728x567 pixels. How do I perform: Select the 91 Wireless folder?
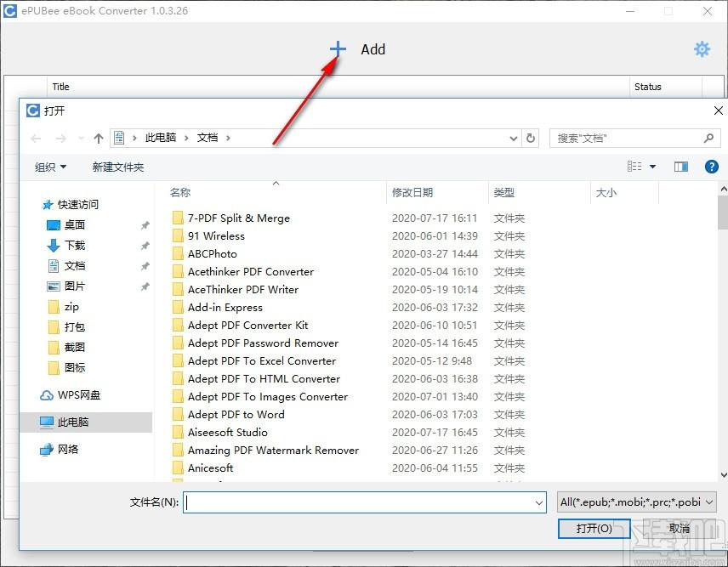[216, 235]
